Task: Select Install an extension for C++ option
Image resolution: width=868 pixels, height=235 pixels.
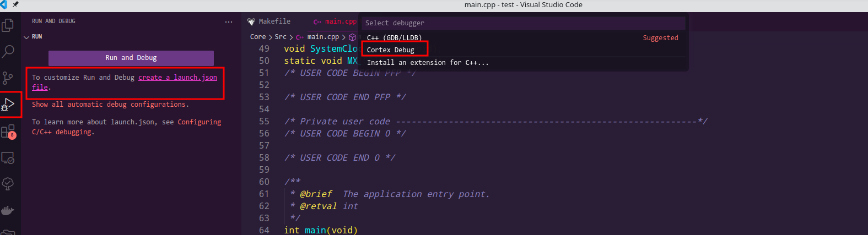Action: point(428,63)
